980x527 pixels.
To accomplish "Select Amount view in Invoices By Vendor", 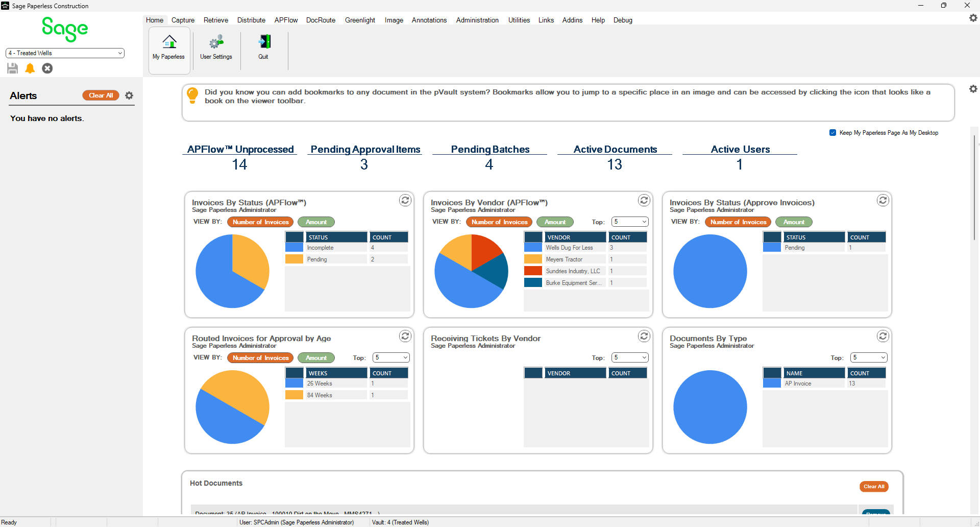I will (555, 222).
